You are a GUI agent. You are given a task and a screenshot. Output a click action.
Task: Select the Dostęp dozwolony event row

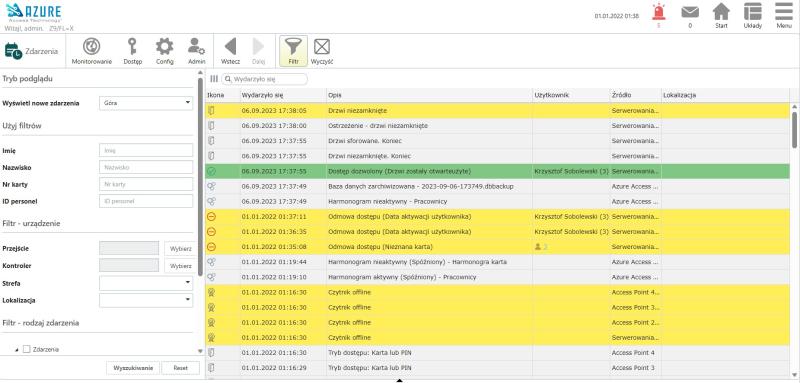point(497,171)
